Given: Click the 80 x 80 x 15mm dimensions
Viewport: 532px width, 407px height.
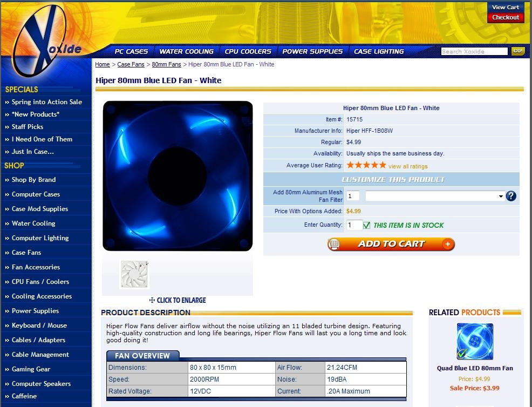Looking at the screenshot, I should (213, 367).
